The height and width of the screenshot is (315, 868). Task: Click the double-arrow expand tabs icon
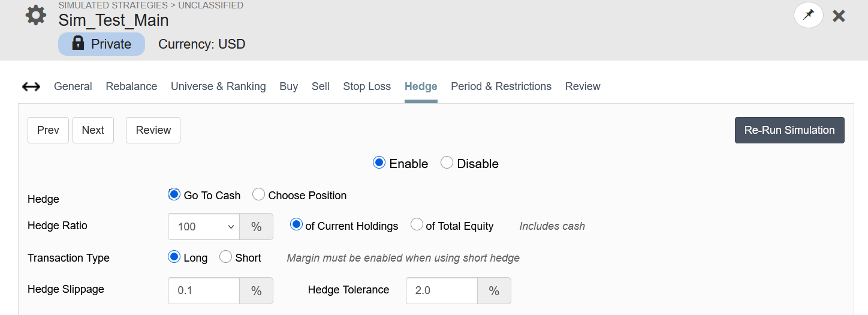[31, 86]
